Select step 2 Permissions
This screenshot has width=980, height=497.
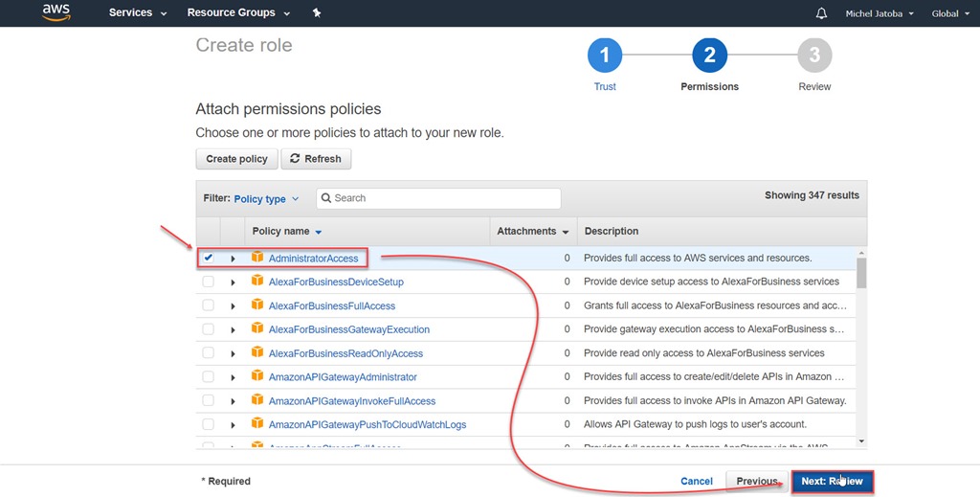tap(709, 64)
